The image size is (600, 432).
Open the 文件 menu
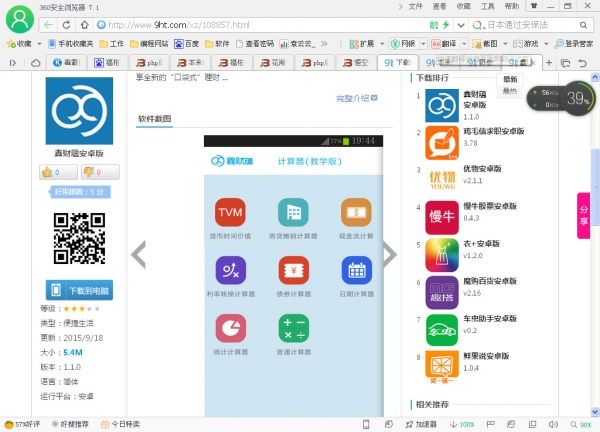415,6
